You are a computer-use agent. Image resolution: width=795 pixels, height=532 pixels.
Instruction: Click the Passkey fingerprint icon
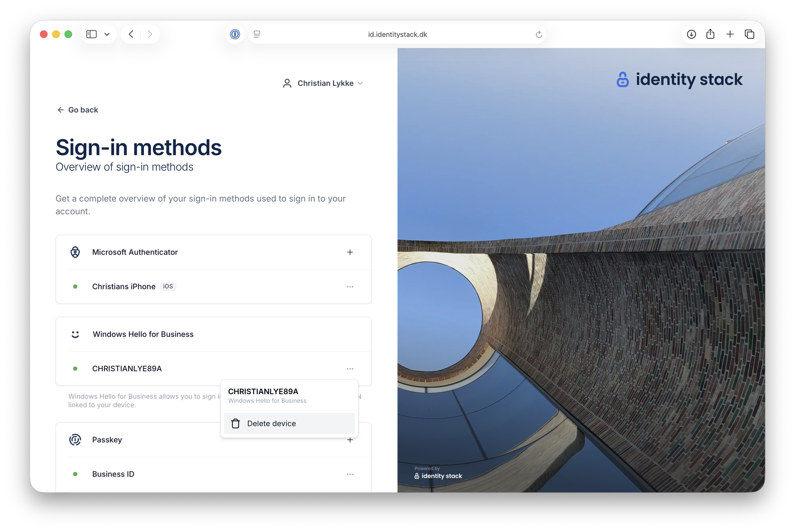click(x=75, y=440)
